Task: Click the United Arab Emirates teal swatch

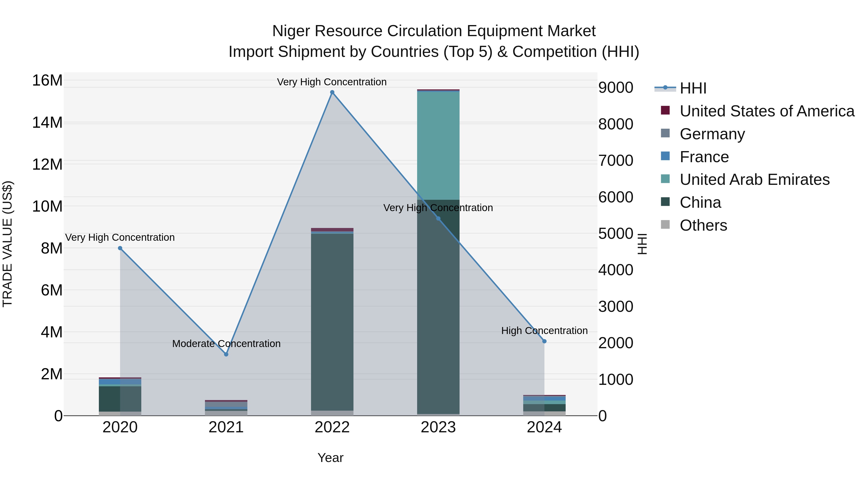Action: (665, 179)
